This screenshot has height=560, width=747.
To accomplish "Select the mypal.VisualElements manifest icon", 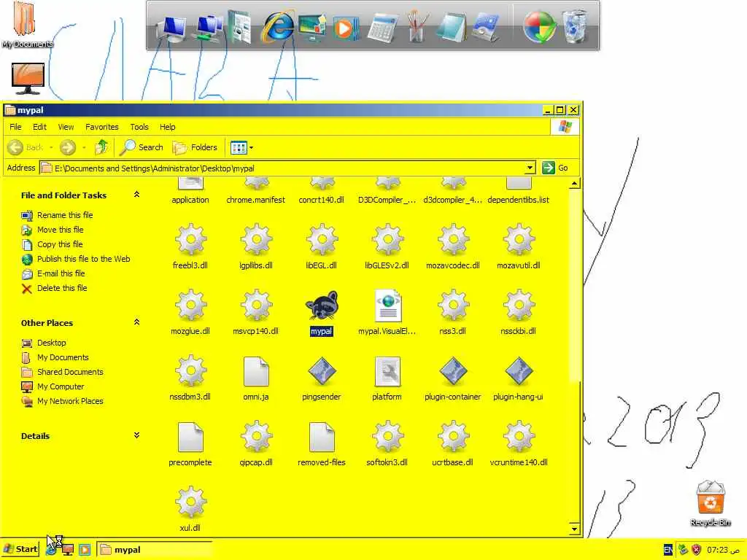I will point(387,306).
